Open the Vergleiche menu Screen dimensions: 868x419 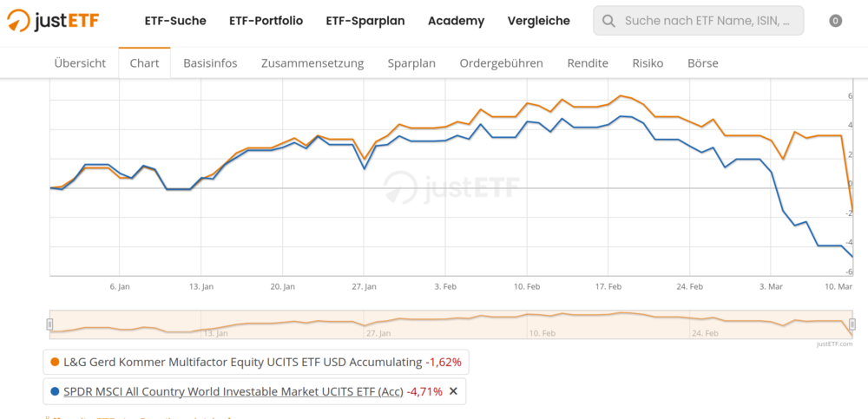(538, 21)
